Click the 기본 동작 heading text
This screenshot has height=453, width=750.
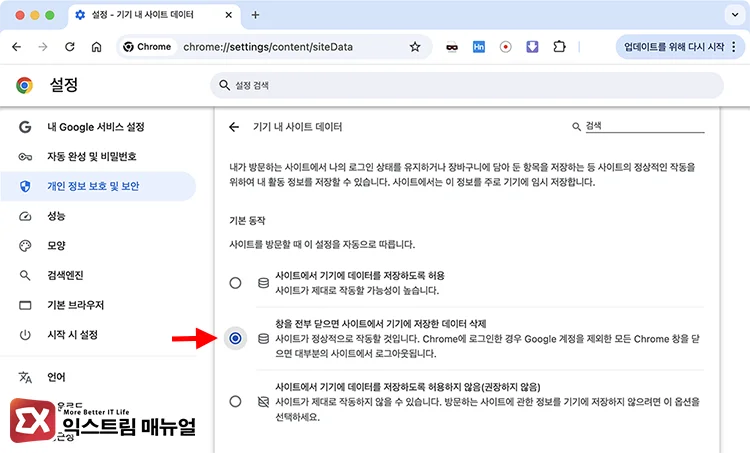pos(247,221)
